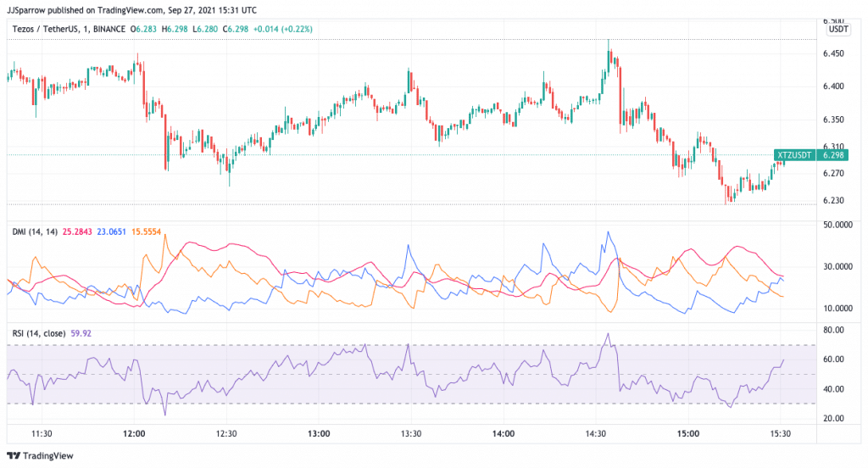
Task: Click the 6.400 price axis label
Action: [833, 86]
